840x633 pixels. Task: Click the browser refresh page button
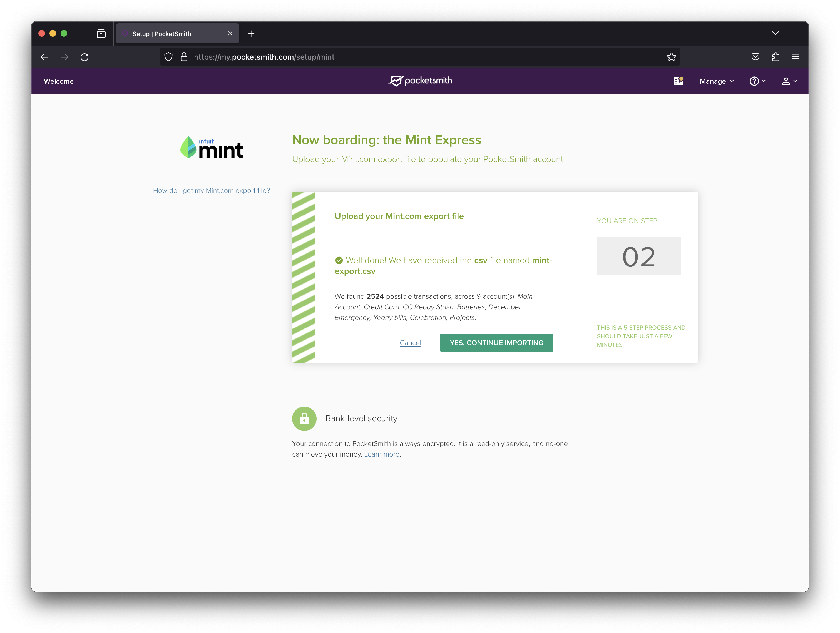(85, 56)
